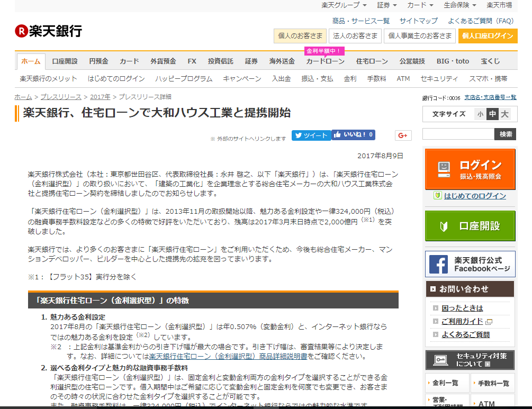
Task: Open 困ったときは sidebar link
Action: (463, 308)
